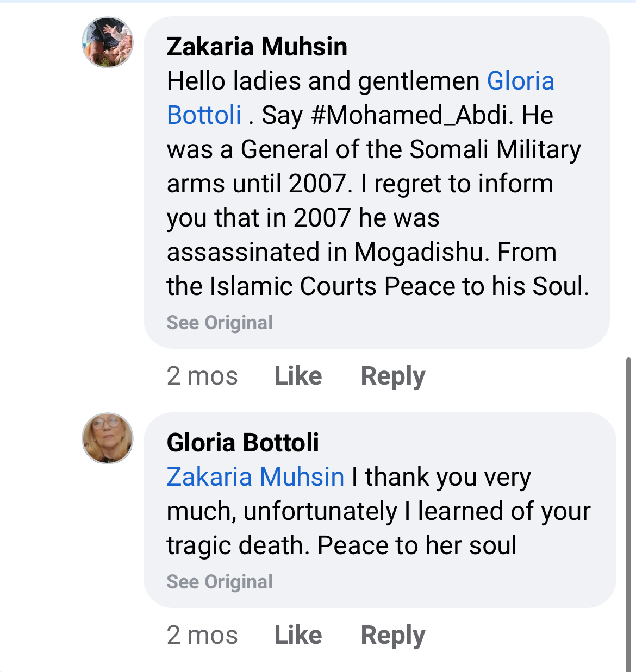Open Gloria Bottoli's profile picture
Screen dimensions: 636x672
[108, 438]
